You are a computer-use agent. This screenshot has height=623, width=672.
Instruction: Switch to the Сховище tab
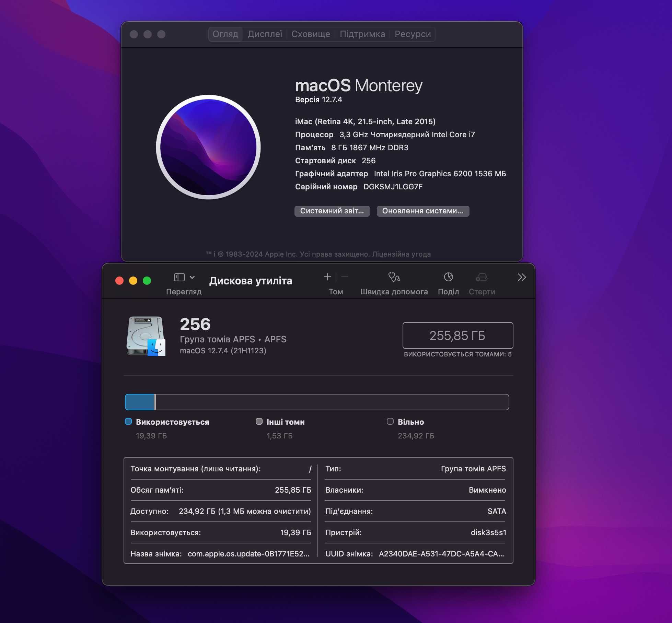pyautogui.click(x=311, y=34)
